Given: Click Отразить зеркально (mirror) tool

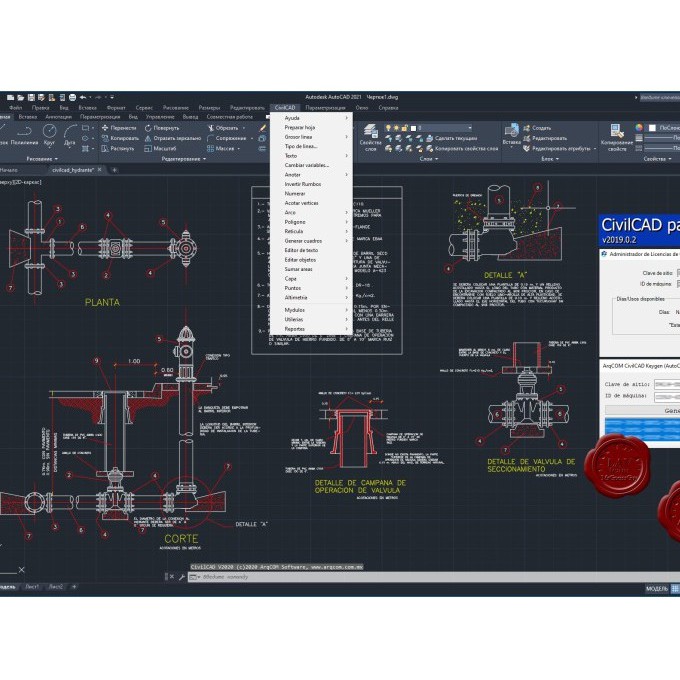Looking at the screenshot, I should tap(173, 138).
